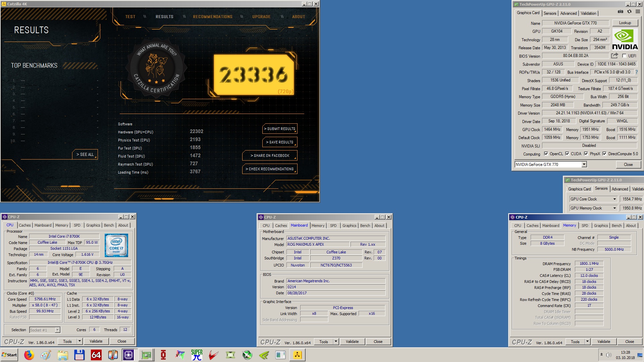644x362 pixels.
Task: Open the Start menu
Action: point(9,355)
